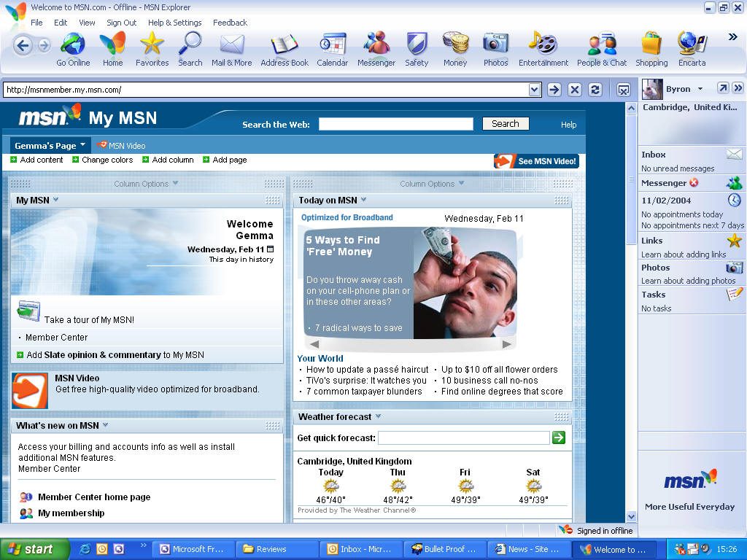Open the Search magnifying glass tool
The height and width of the screenshot is (560, 747).
click(x=190, y=44)
